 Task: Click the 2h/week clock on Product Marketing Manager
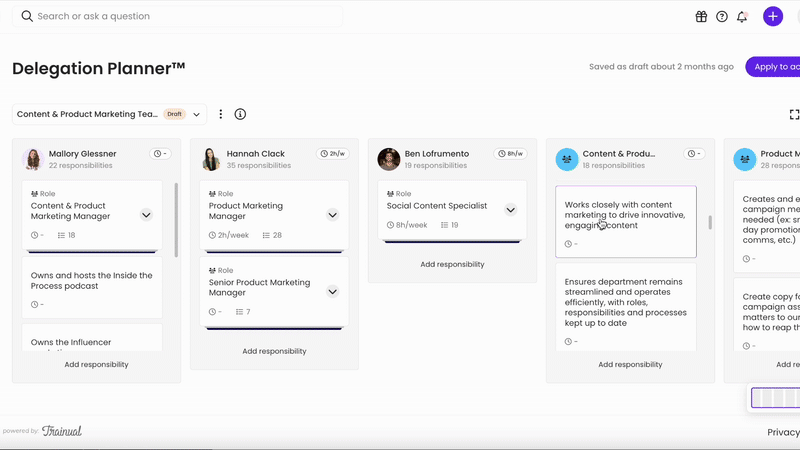(x=229, y=235)
